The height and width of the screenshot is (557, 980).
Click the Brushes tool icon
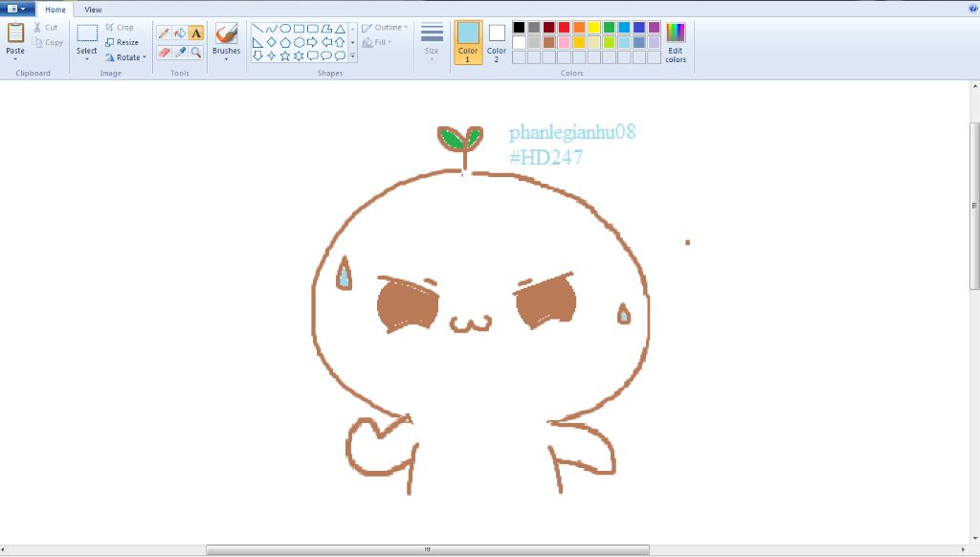click(226, 33)
